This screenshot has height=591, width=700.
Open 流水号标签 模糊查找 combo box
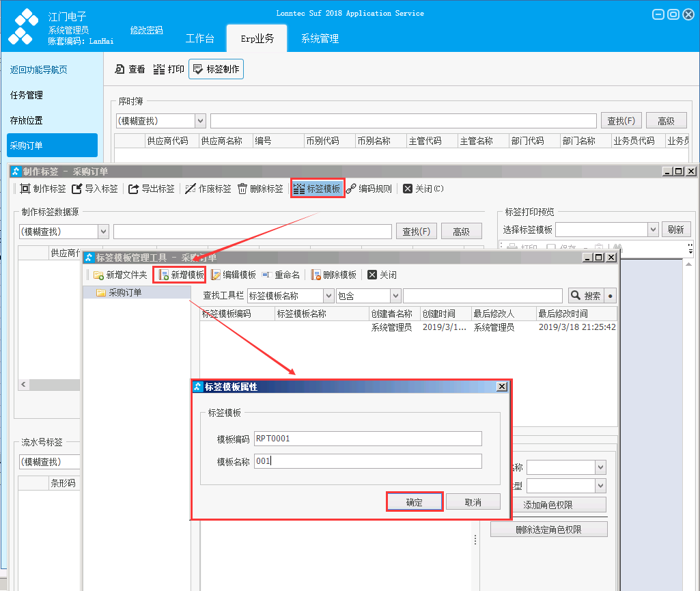tap(49, 462)
